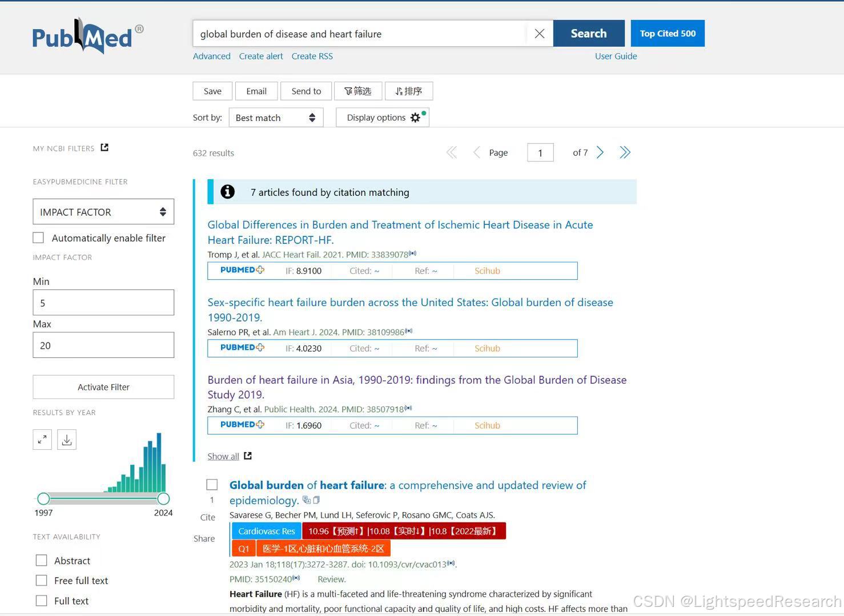Image resolution: width=844 pixels, height=616 pixels.
Task: Click PUBMED plus badge for Tromp J article
Action: click(x=242, y=270)
